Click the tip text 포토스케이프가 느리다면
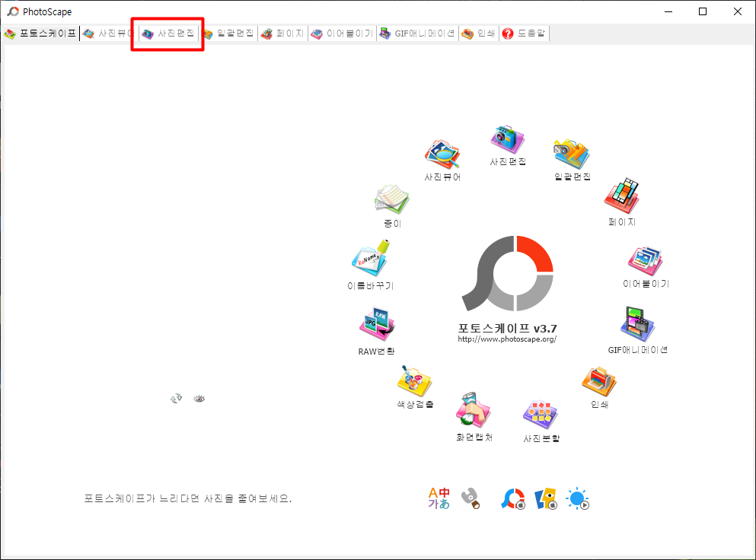756x560 pixels. tap(188, 498)
